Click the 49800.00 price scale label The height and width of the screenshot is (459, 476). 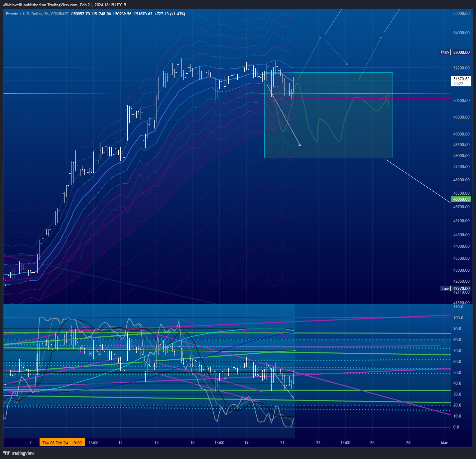[x=461, y=117]
